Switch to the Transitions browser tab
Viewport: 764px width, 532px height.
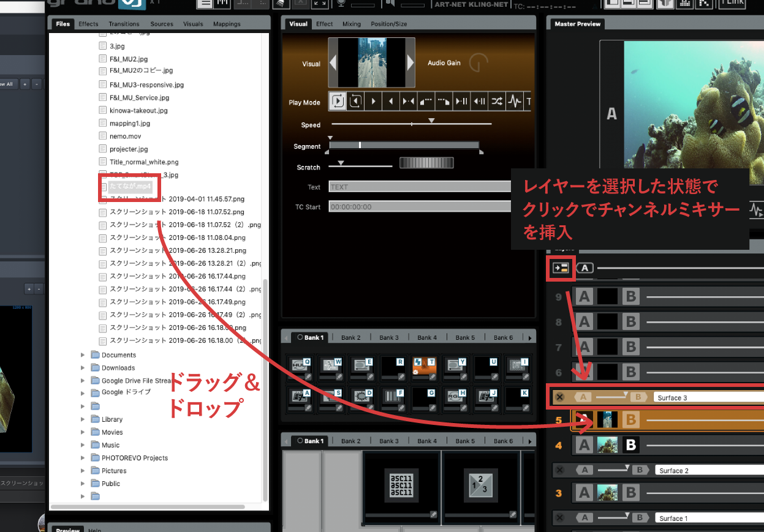coord(124,24)
